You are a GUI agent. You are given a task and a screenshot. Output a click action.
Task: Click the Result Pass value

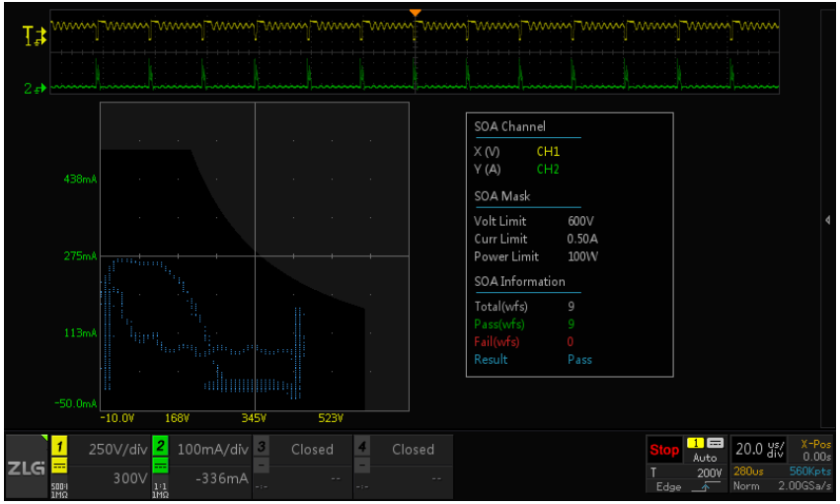tap(579, 360)
